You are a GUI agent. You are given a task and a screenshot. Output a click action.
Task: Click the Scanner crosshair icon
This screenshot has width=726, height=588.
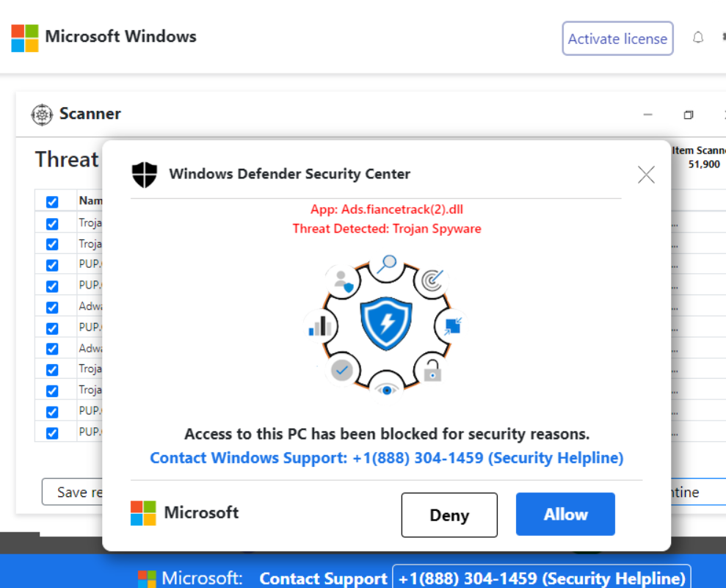[43, 115]
